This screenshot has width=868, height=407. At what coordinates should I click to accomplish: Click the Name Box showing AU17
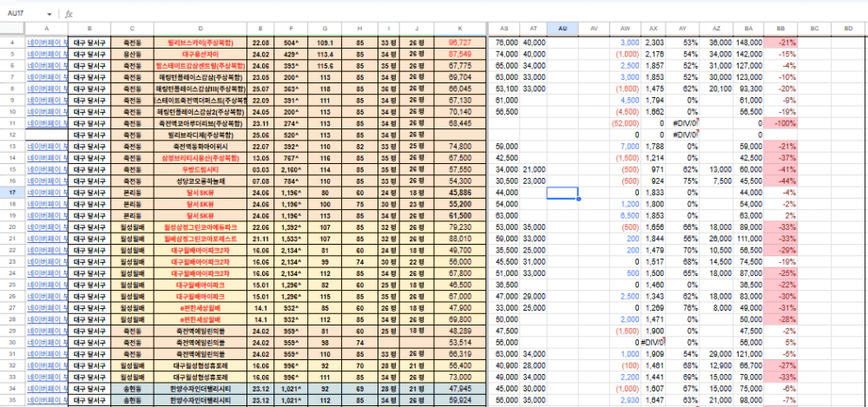tap(24, 15)
